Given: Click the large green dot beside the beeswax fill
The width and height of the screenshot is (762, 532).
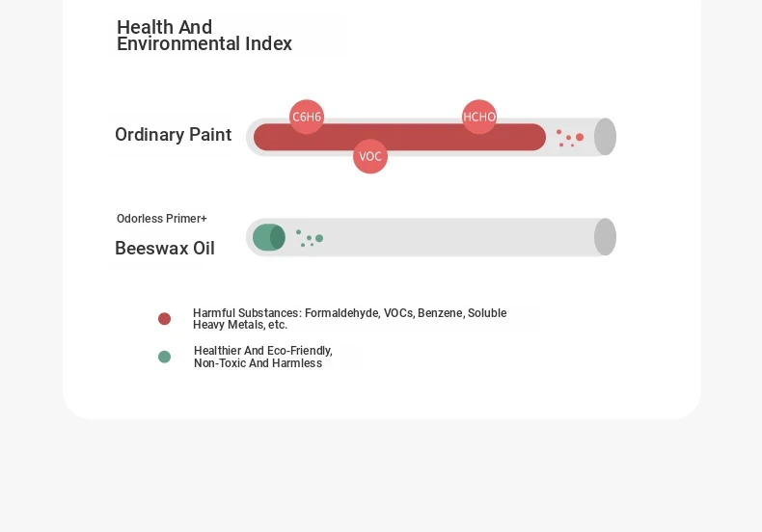Looking at the screenshot, I should 319,238.
